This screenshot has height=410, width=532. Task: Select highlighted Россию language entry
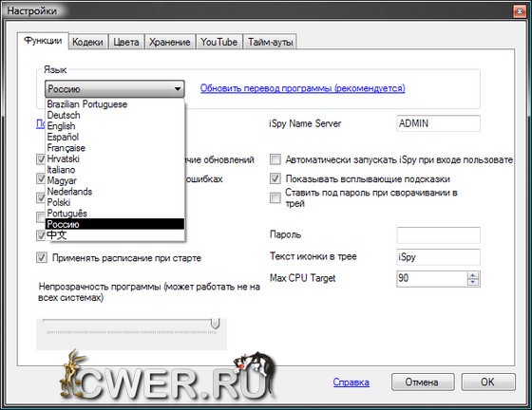click(115, 224)
